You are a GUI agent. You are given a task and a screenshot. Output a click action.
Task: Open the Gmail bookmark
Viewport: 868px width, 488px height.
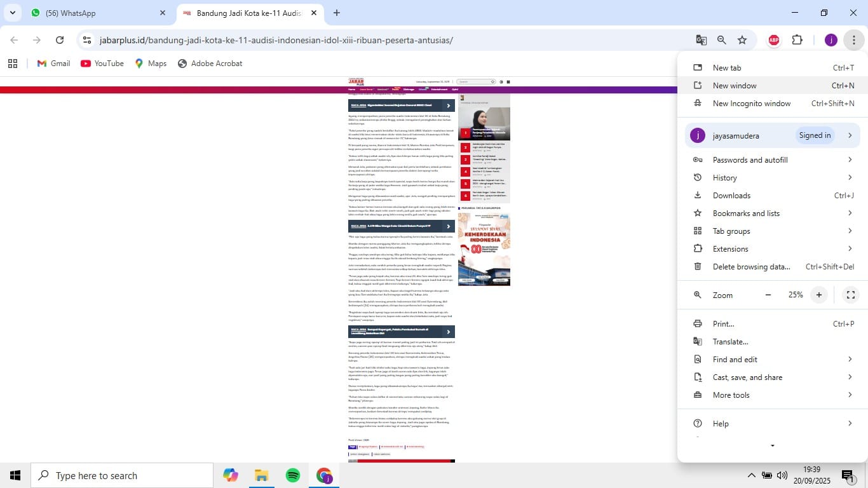pyautogui.click(x=53, y=64)
